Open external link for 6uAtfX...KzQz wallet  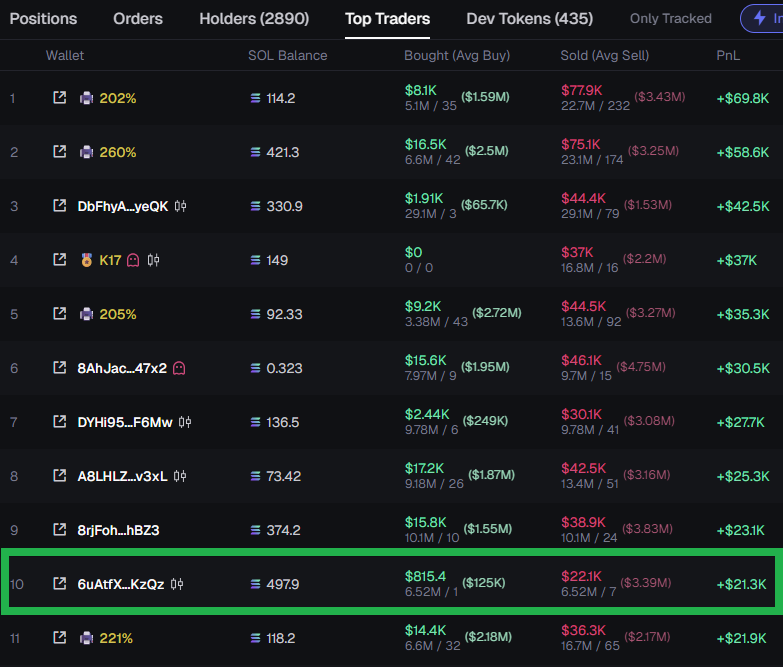point(59,583)
